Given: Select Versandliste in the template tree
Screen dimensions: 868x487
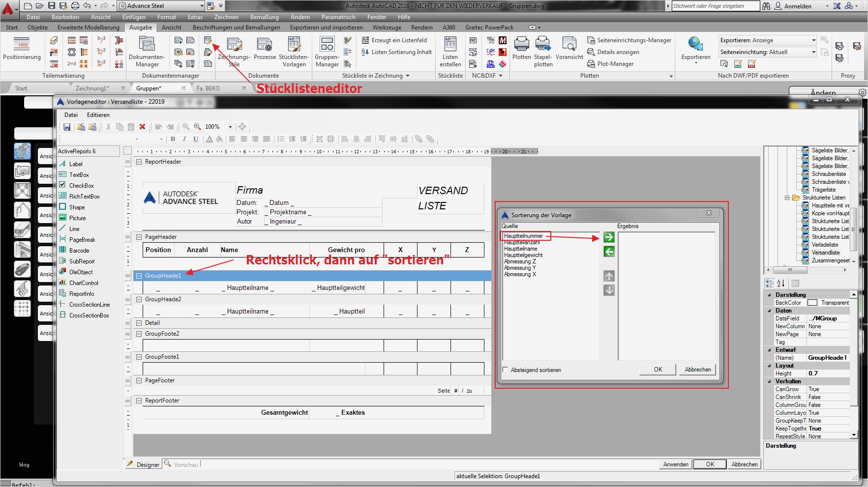Looking at the screenshot, I should click(826, 253).
